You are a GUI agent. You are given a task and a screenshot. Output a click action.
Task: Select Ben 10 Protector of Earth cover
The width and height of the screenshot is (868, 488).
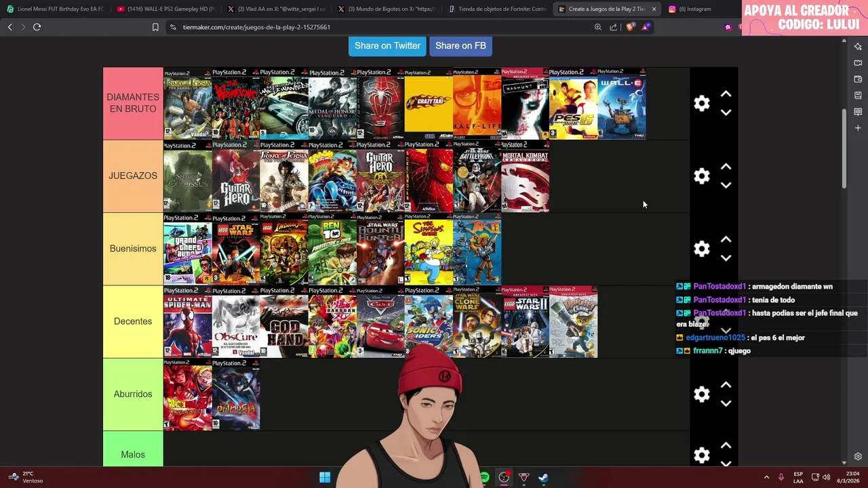point(332,249)
